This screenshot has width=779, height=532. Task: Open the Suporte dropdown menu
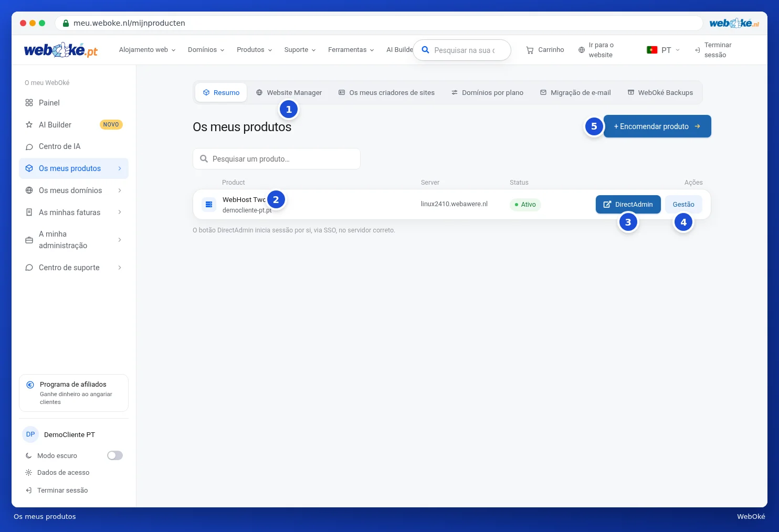300,50
